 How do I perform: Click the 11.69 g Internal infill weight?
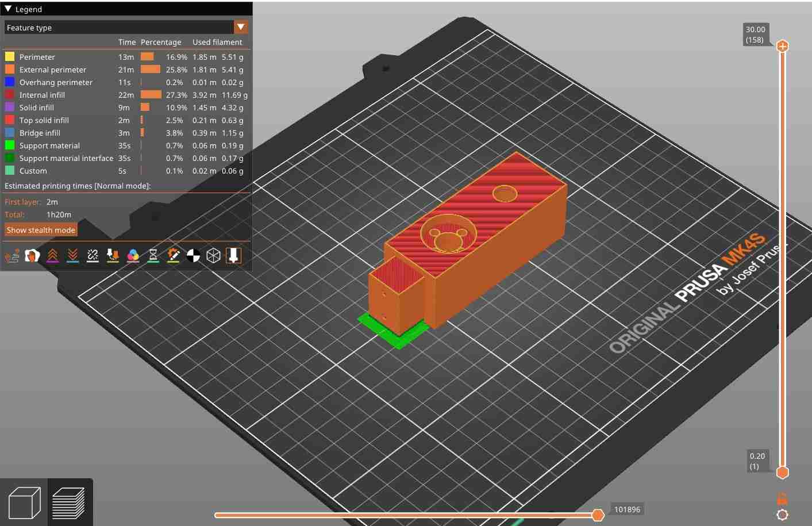234,95
